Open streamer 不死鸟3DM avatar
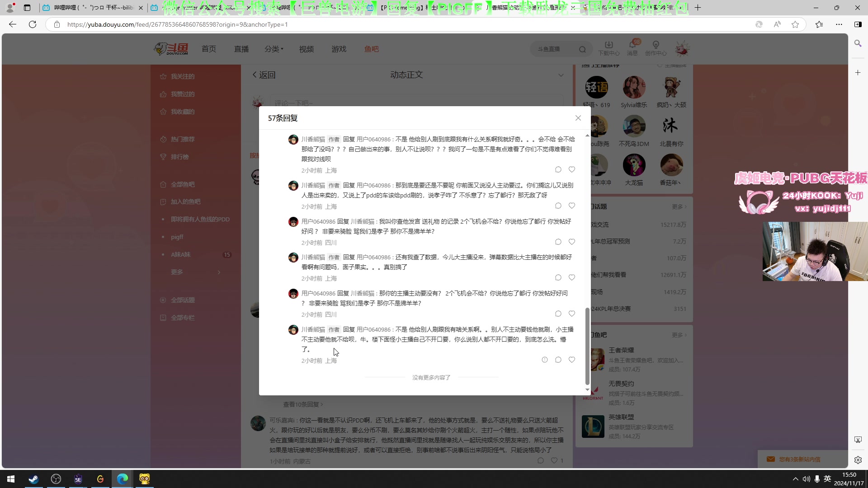868x488 pixels. pyautogui.click(x=634, y=126)
